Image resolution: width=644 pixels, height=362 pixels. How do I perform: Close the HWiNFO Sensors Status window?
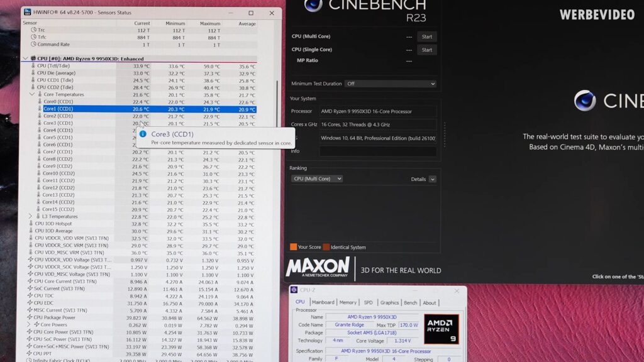click(272, 13)
